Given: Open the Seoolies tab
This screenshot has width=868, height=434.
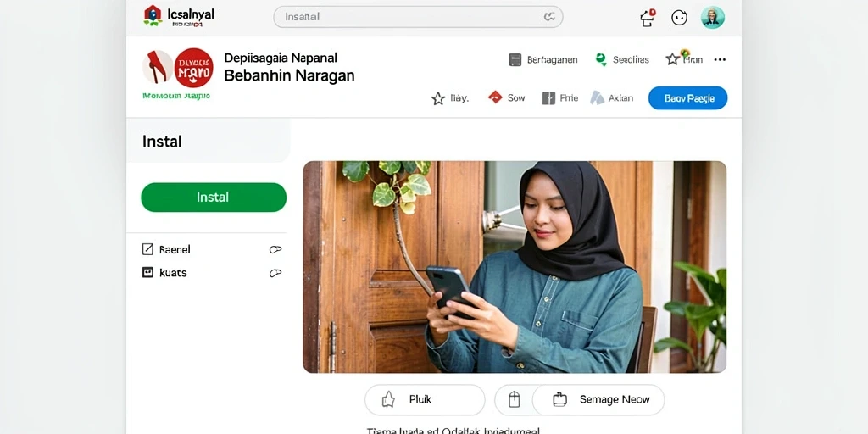Looking at the screenshot, I should 621,60.
